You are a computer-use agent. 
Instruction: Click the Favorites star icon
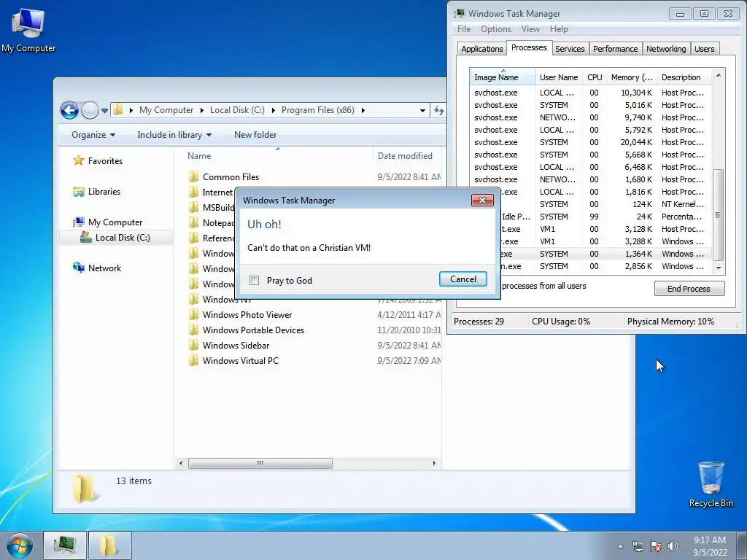click(79, 160)
